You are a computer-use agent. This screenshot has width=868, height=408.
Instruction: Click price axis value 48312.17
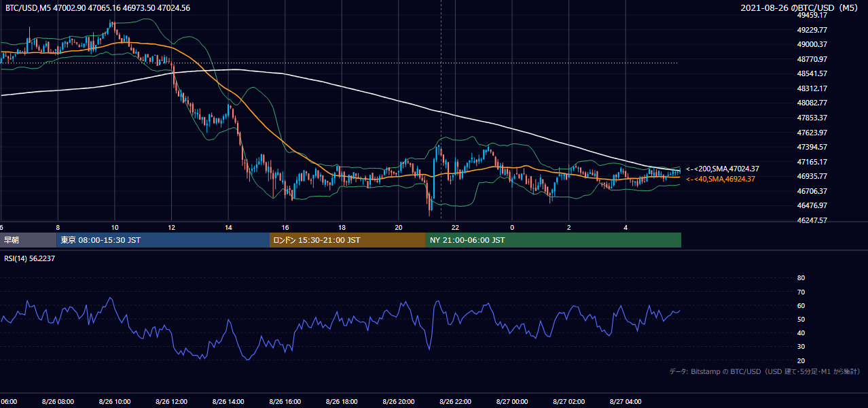(x=812, y=88)
